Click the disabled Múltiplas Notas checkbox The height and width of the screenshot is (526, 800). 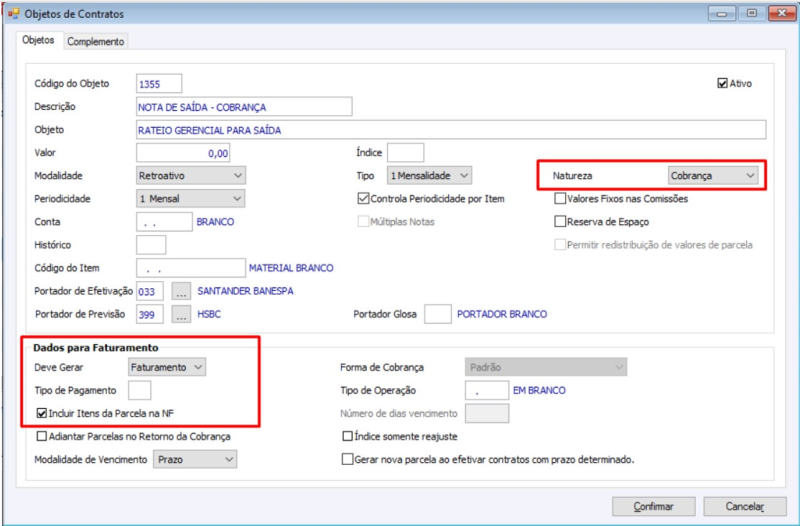363,221
